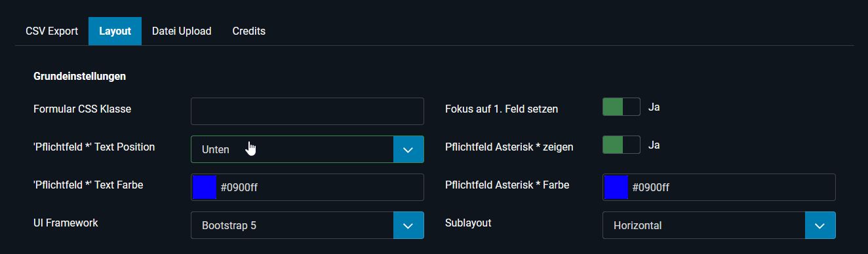Open the 'Unten' text position dropdown
Screen dimensions: 868x254
pos(307,149)
